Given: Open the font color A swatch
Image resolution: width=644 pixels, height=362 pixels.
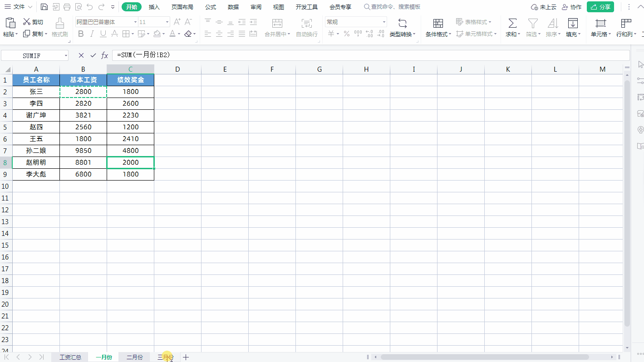Looking at the screenshot, I should (172, 34).
